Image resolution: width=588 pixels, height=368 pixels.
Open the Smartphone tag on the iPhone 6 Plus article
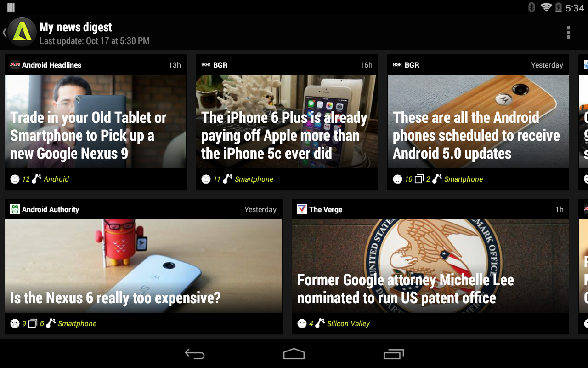[254, 179]
